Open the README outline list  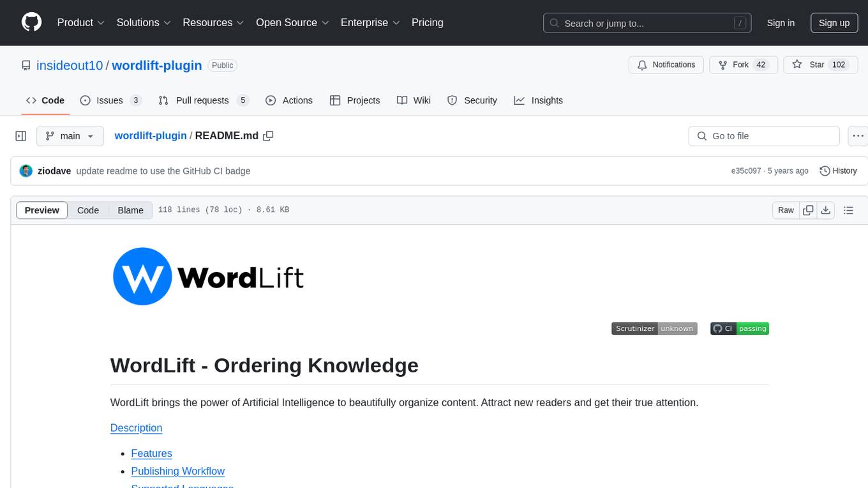coord(848,210)
